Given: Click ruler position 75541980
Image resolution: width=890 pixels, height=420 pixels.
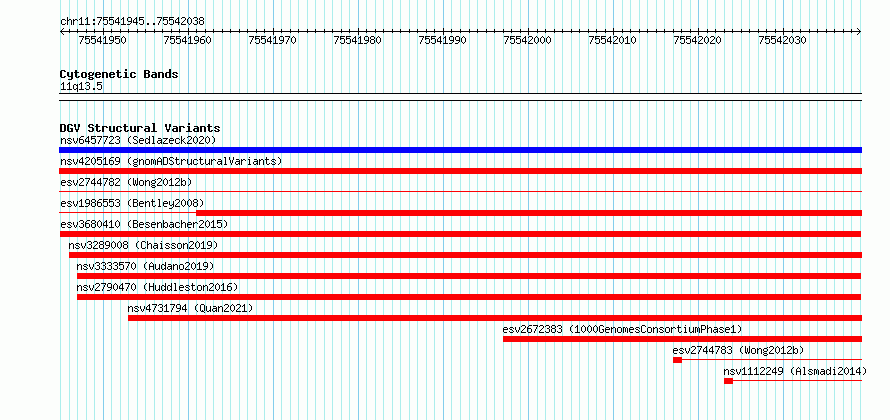Looking at the screenshot, I should pos(358,40).
